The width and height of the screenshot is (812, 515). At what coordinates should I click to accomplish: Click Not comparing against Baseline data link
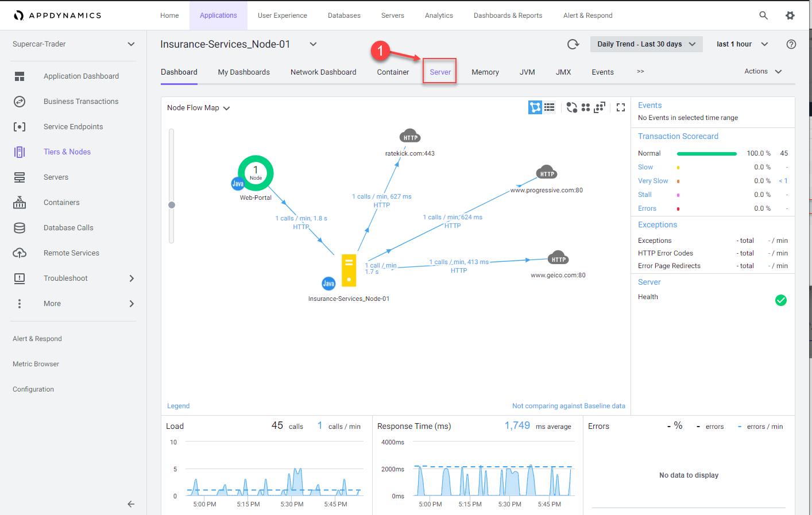pyautogui.click(x=569, y=406)
